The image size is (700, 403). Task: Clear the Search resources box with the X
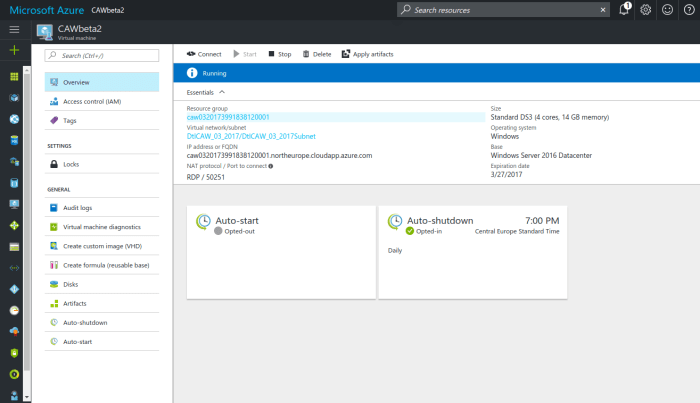(x=603, y=10)
